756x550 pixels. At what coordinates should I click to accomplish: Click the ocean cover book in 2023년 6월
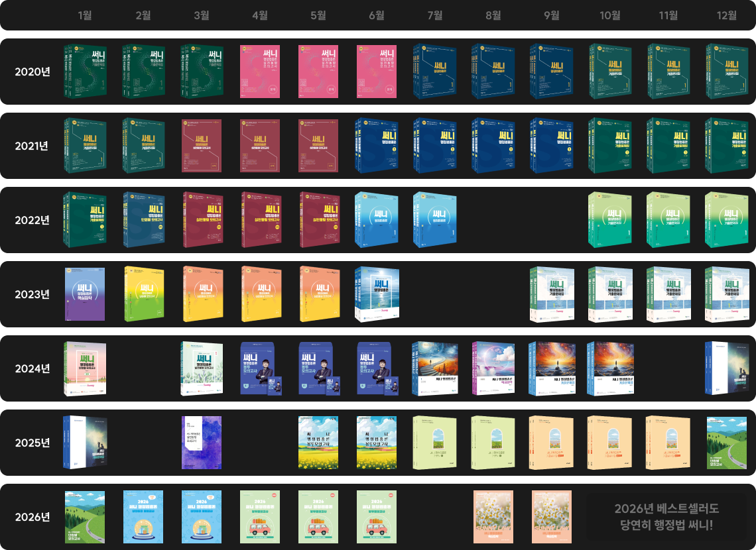(377, 294)
